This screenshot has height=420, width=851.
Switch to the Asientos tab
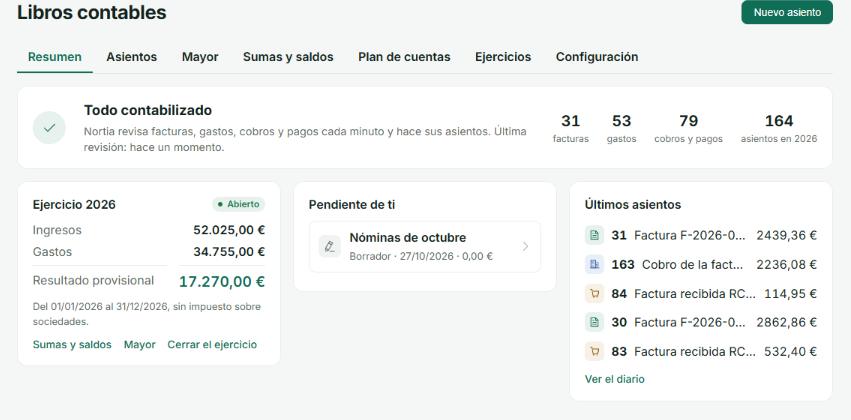131,57
